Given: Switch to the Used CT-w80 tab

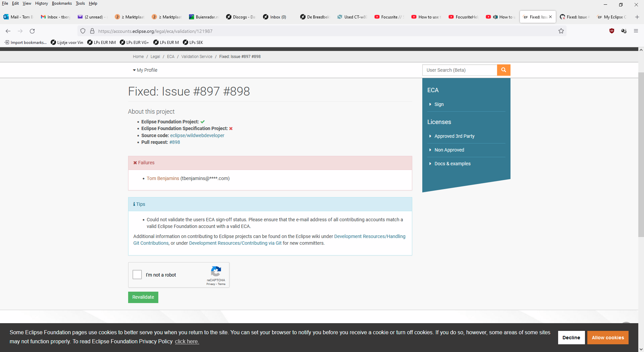Looking at the screenshot, I should point(352,17).
